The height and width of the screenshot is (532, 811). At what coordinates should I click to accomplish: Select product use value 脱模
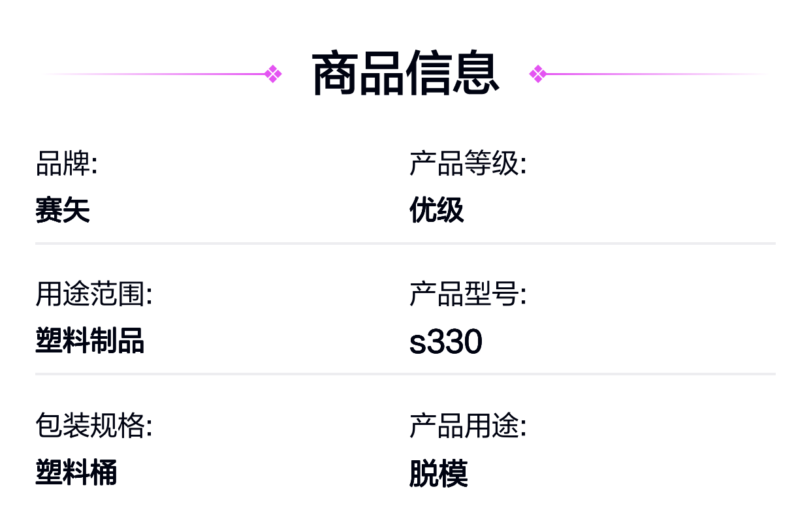point(439,473)
